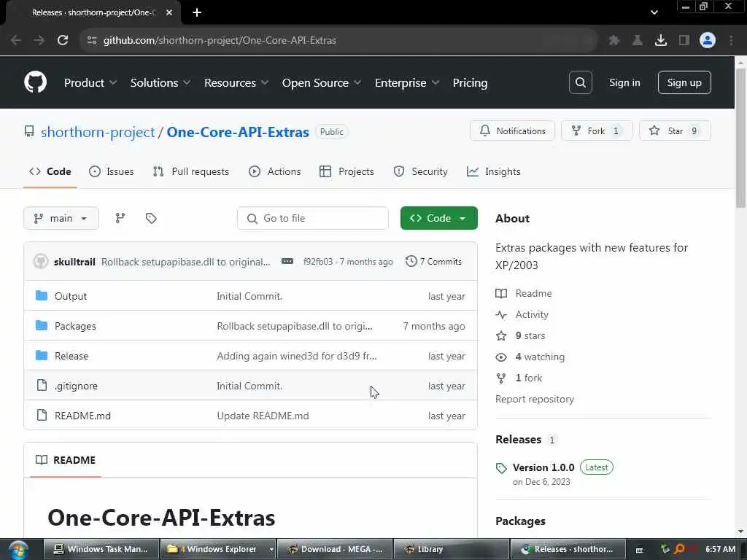Open the shorthorn-project owner link
Image resolution: width=747 pixels, height=560 pixels.
(x=98, y=132)
